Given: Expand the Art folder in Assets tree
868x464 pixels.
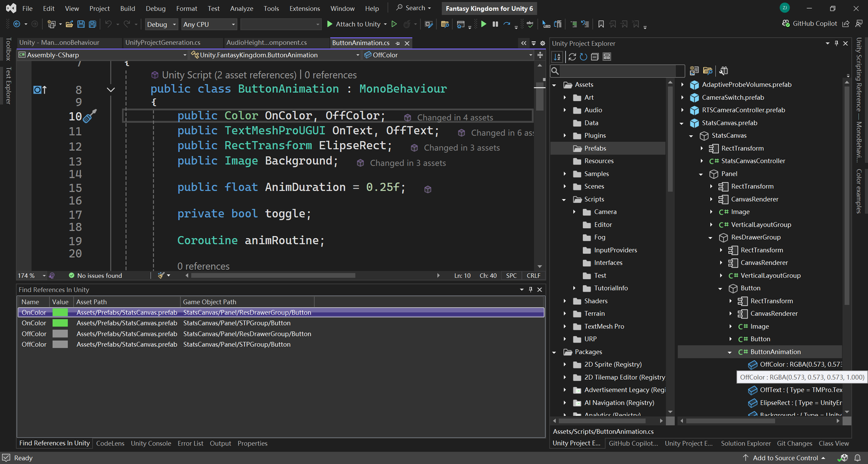Looking at the screenshot, I should (x=565, y=98).
